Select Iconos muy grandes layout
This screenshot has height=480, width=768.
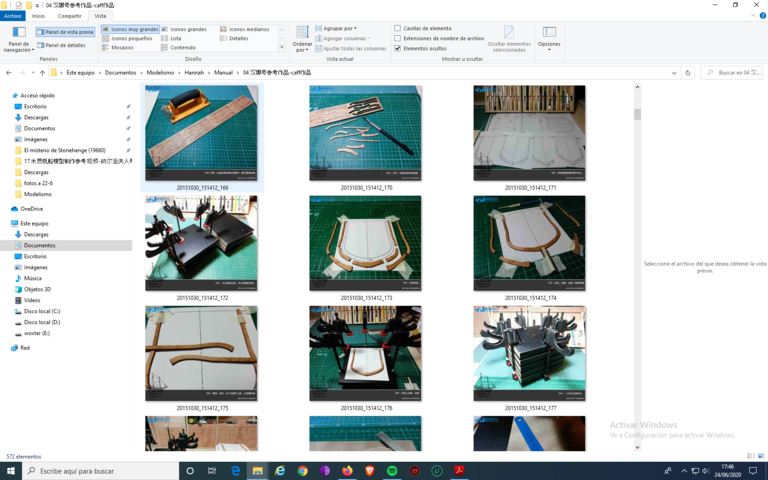coord(130,29)
